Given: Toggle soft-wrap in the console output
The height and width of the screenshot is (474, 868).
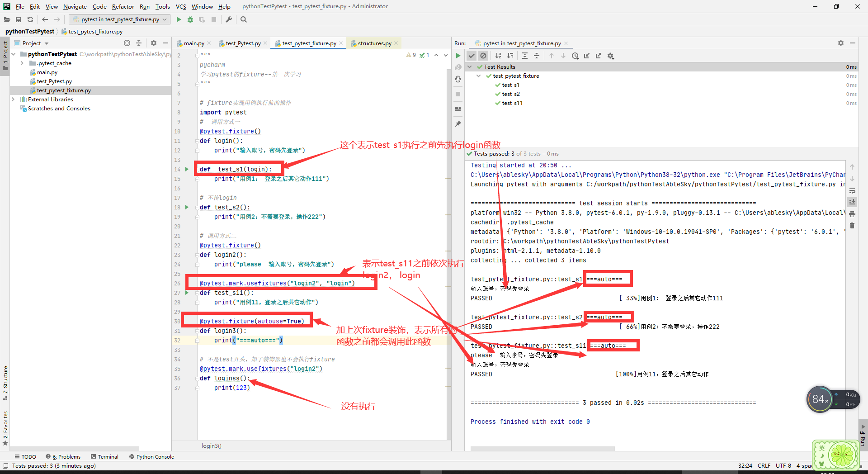Looking at the screenshot, I should pos(852,190).
